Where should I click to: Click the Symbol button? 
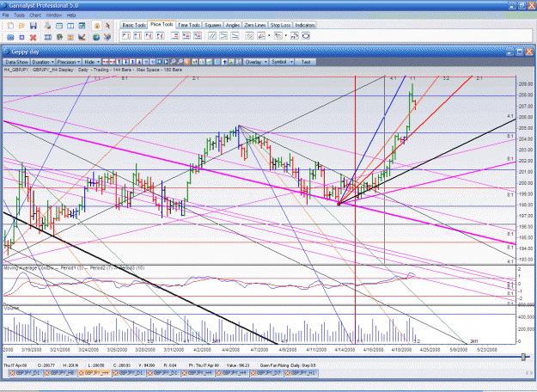279,62
